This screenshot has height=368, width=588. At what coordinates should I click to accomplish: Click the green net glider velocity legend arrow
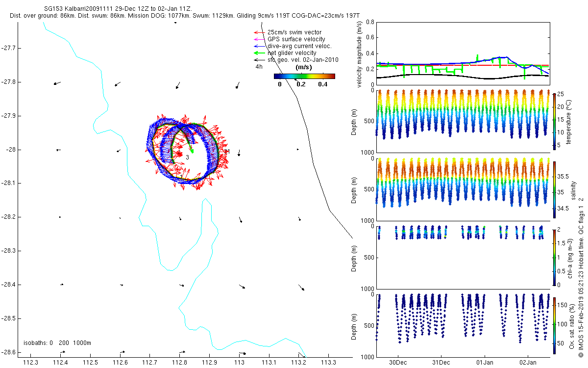point(259,53)
